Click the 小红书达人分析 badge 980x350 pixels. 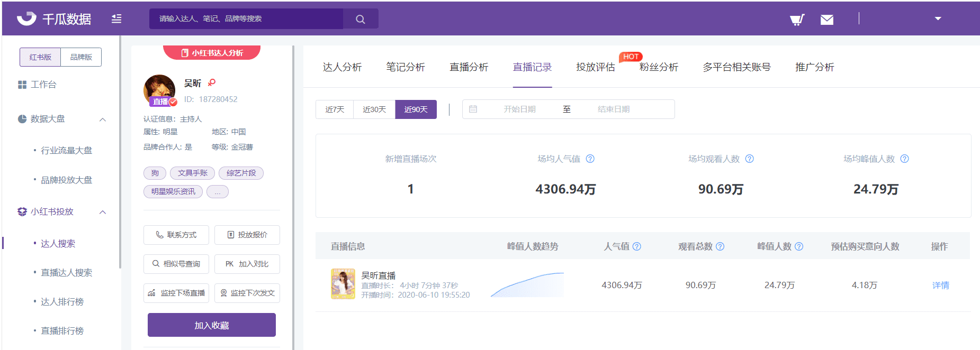pyautogui.click(x=212, y=53)
